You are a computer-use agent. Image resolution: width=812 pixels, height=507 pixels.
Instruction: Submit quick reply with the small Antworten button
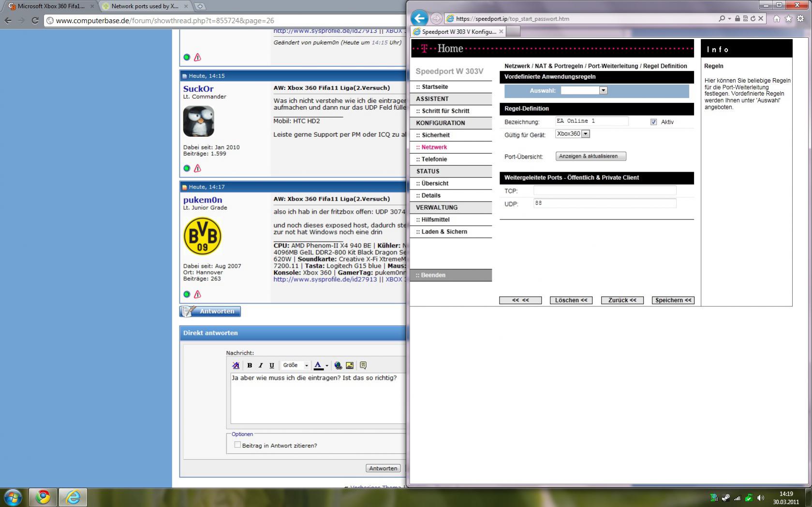pos(383,468)
